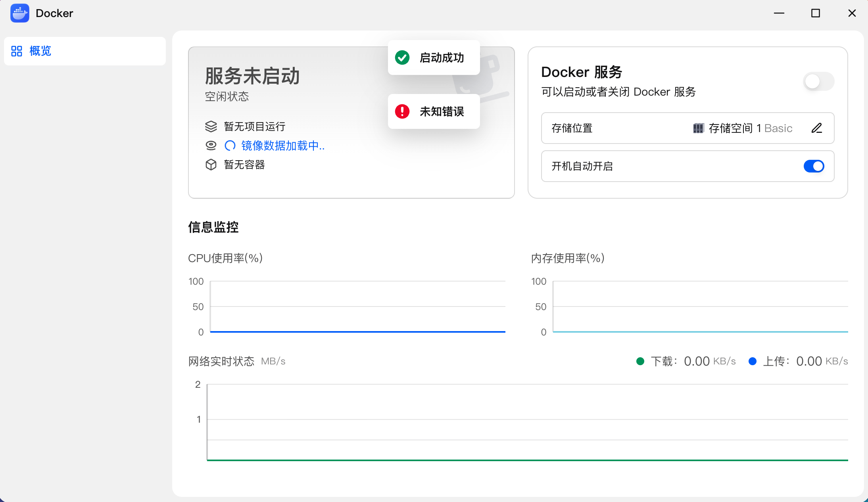868x502 pixels.
Task: Click the overview grid icon in sidebar
Action: pos(17,51)
